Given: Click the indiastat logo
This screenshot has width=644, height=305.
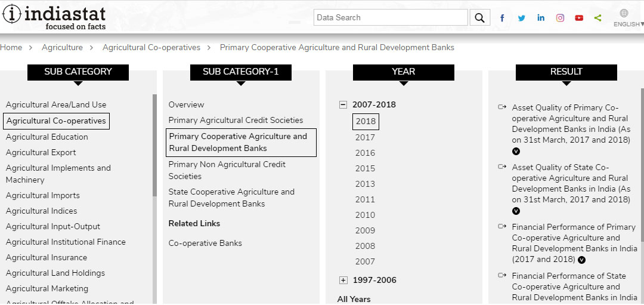Looking at the screenshot, I should [54, 16].
